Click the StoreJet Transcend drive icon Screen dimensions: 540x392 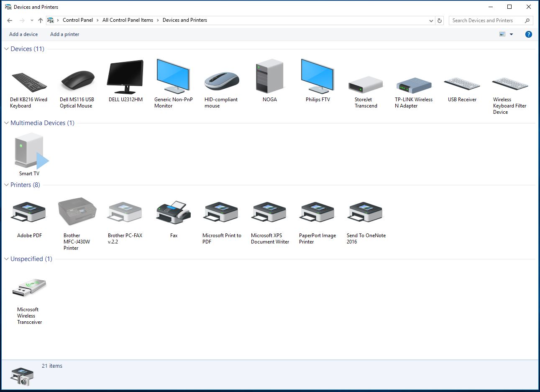(x=366, y=85)
